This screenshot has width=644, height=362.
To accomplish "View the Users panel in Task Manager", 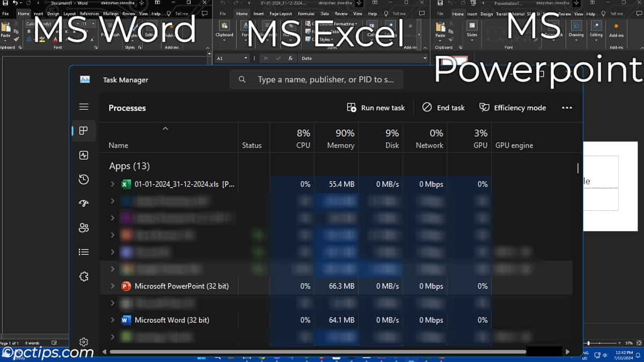I will [84, 227].
